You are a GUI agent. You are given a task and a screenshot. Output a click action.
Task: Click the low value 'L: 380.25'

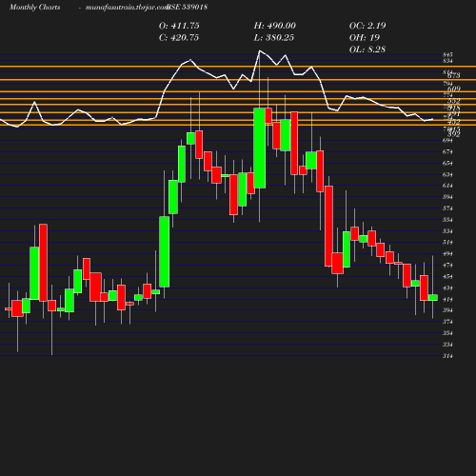coord(274,38)
